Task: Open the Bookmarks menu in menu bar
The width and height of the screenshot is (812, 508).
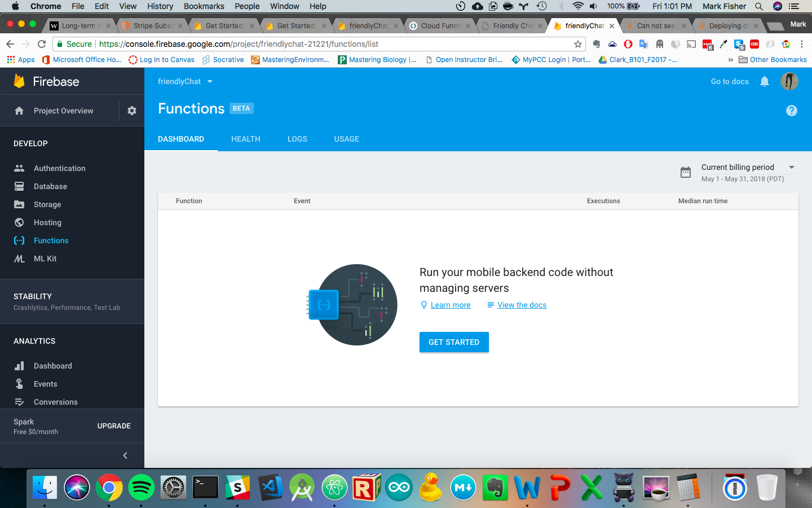Action: point(204,6)
